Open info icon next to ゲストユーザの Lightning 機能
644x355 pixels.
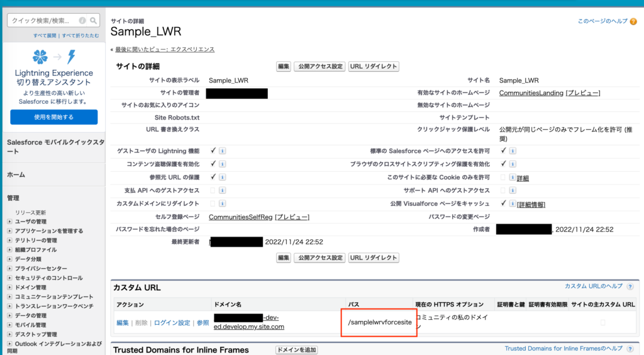[x=223, y=151]
